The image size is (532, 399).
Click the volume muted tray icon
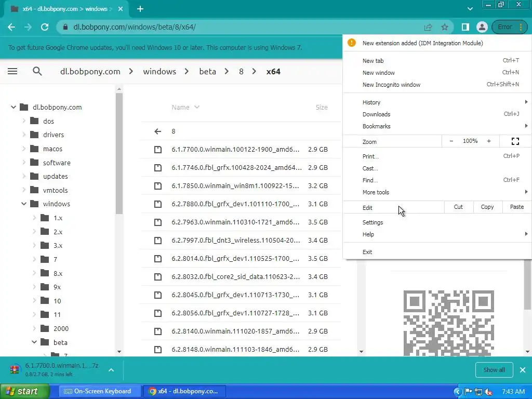489,392
